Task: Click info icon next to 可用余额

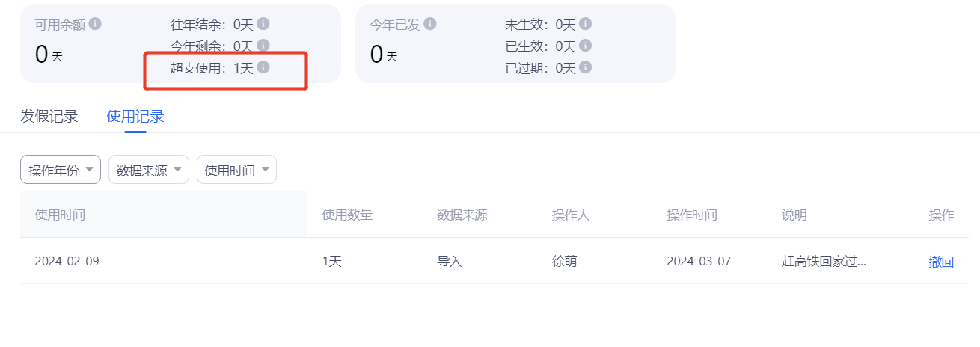Action: click(95, 23)
